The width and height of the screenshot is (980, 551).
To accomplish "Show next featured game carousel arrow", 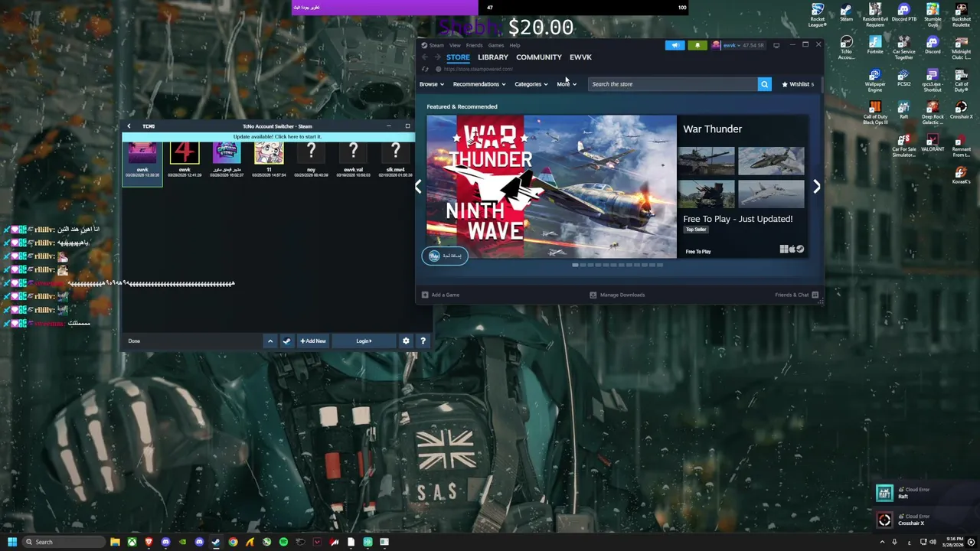I will pyautogui.click(x=816, y=187).
